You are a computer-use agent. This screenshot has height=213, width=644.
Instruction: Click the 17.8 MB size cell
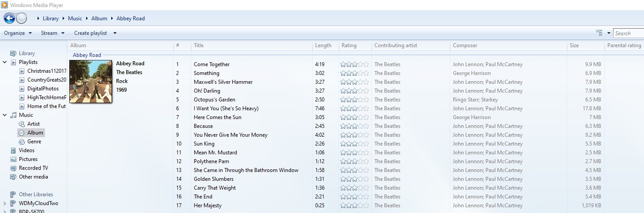[592, 108]
